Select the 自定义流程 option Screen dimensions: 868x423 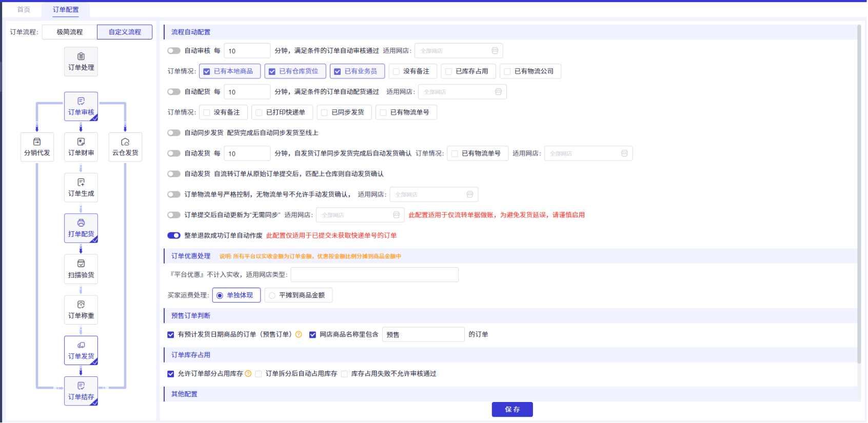(x=125, y=32)
